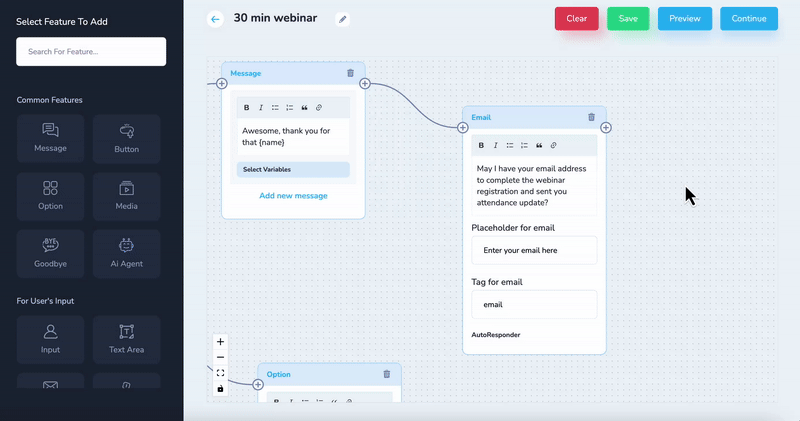Delete the Option node with its trash icon
Viewport: 800px width, 421px height.
coord(387,374)
